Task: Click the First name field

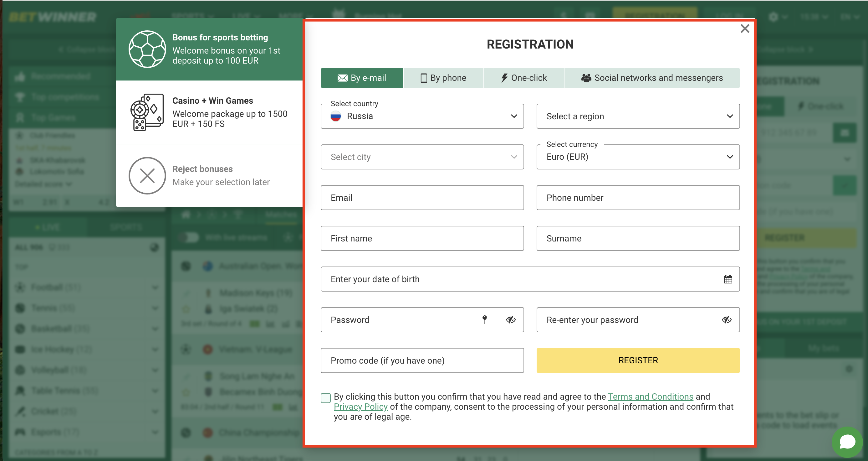Action: click(422, 238)
